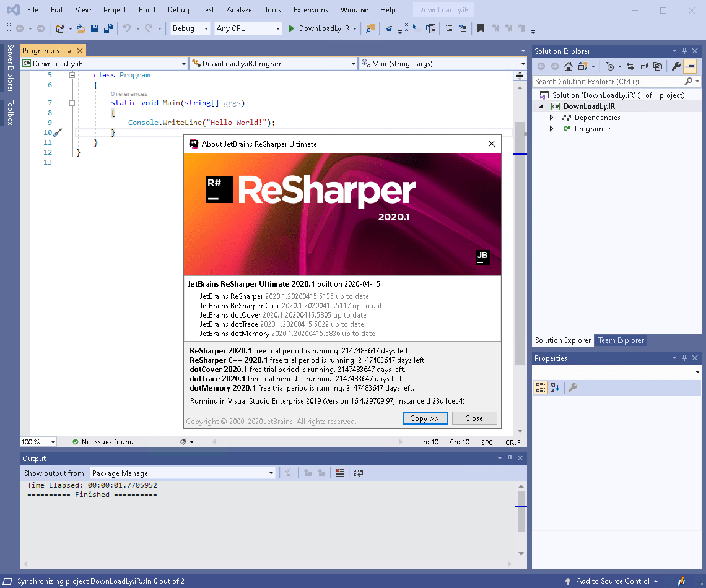
Task: Toggle word wrap in the Output window
Action: 359,472
